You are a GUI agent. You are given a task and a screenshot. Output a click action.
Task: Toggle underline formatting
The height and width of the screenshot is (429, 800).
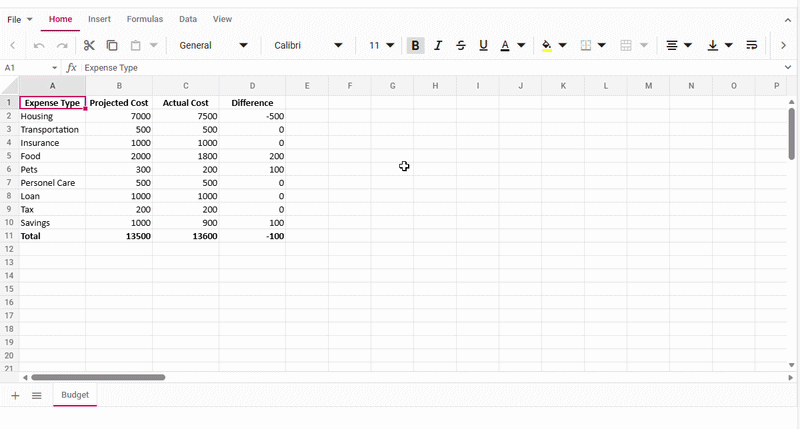coord(483,45)
